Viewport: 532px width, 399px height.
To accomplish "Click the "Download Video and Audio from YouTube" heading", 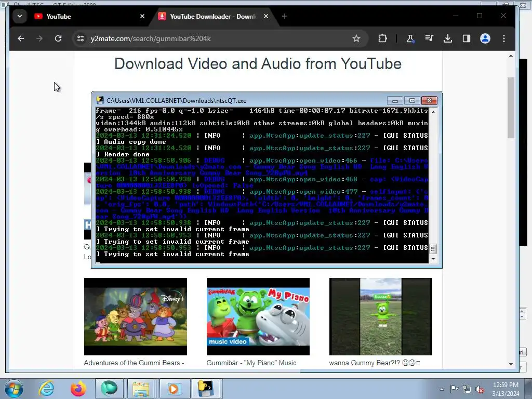I will point(258,64).
